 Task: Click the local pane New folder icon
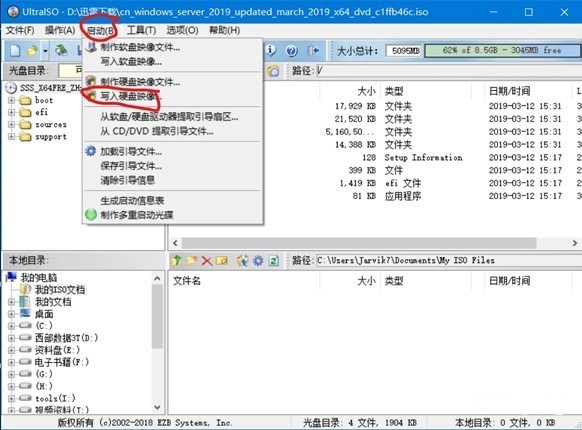point(192,260)
